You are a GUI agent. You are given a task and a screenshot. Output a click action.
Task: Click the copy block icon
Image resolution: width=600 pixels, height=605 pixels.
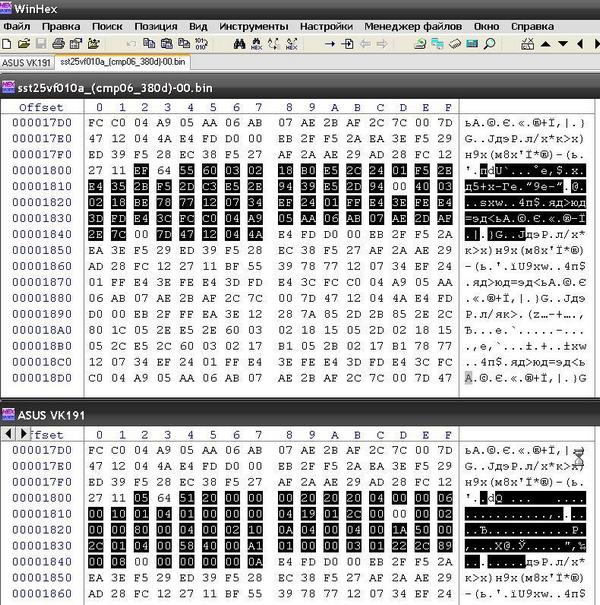148,44
